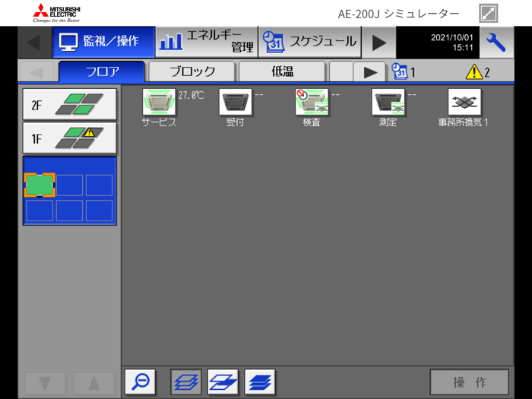This screenshot has height=399, width=532.
Task: Open the スケジュール schedule menu
Action: (310, 42)
